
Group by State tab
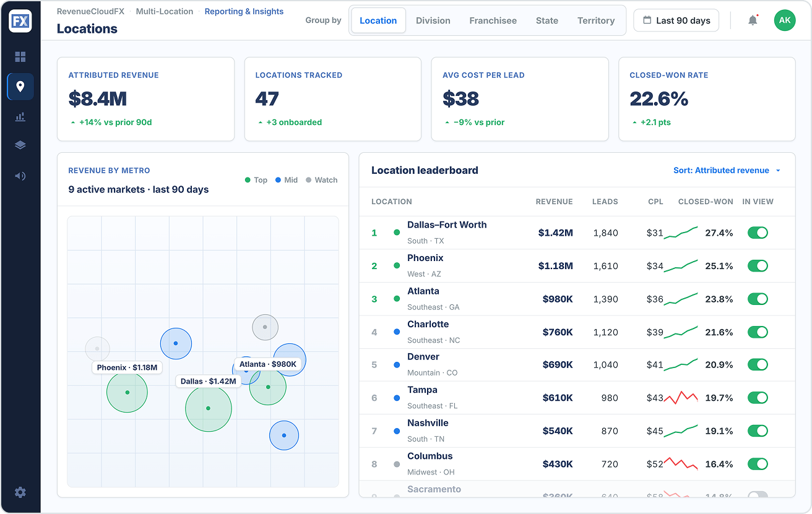(547, 20)
